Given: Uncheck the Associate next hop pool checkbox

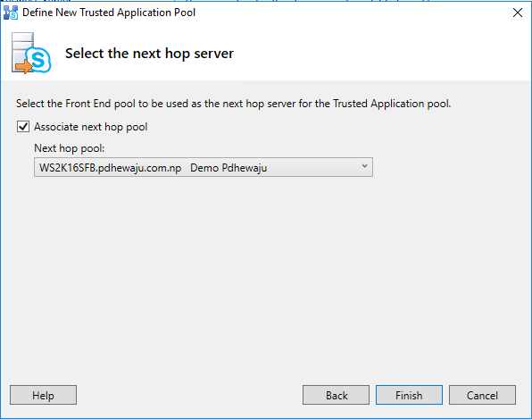Looking at the screenshot, I should 23,127.
